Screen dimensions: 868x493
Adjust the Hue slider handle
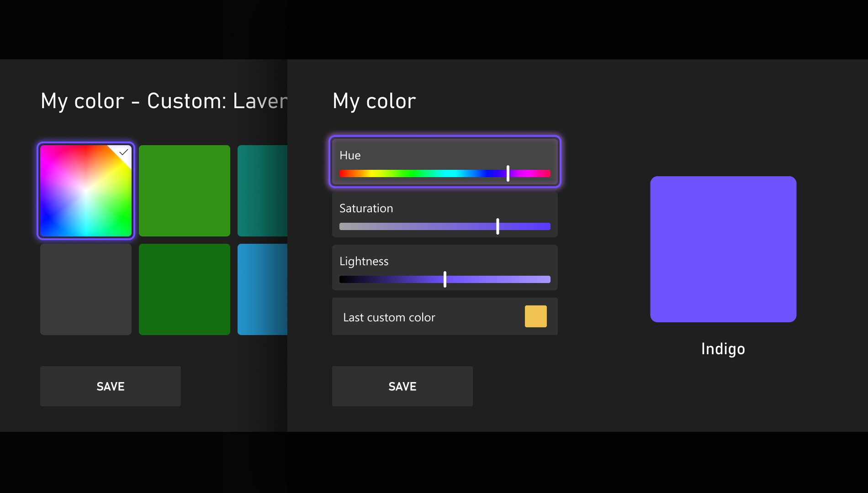point(508,173)
